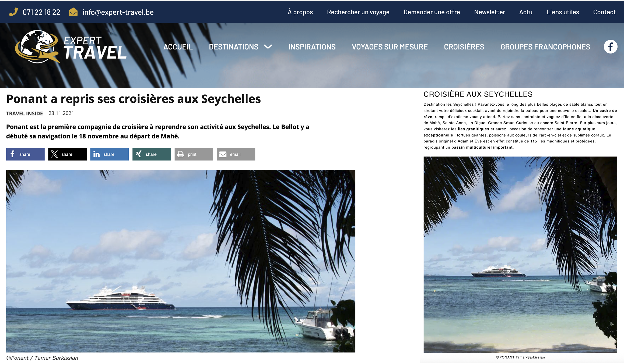Expand the Destinations dropdown chevron
624x364 pixels.
coord(268,47)
